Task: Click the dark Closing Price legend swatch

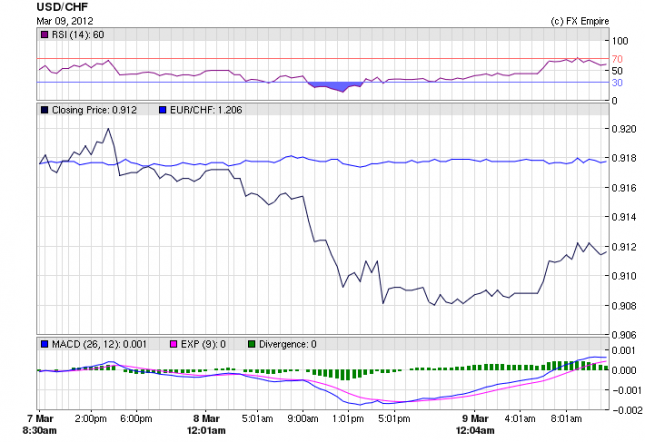Action: point(44,110)
